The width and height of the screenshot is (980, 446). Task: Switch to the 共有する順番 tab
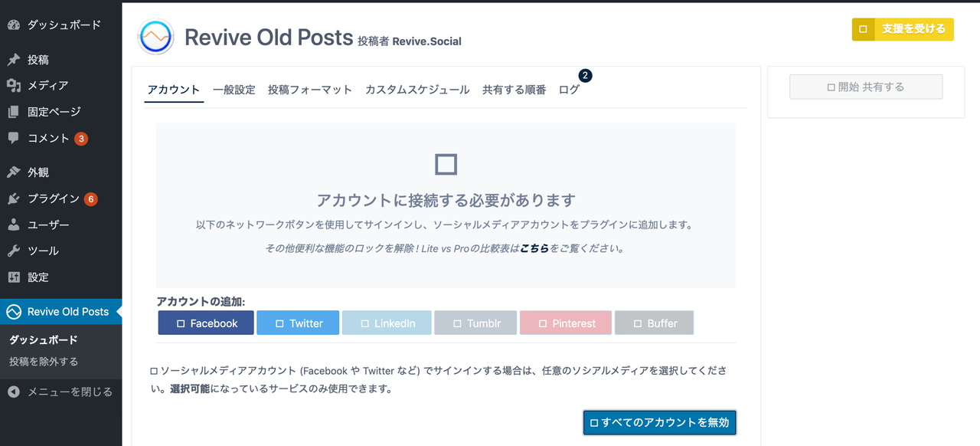(x=514, y=90)
